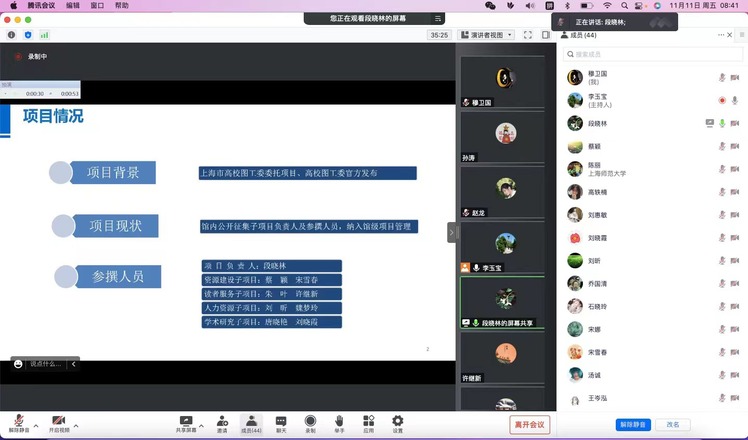Toggle 解除静音 microphone in bottom toolbar

click(x=17, y=423)
